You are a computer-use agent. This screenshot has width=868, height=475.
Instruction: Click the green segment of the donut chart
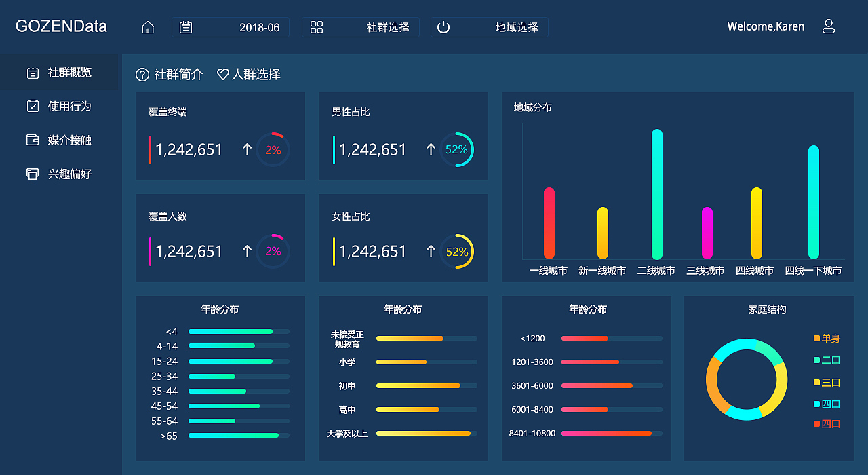click(x=770, y=351)
